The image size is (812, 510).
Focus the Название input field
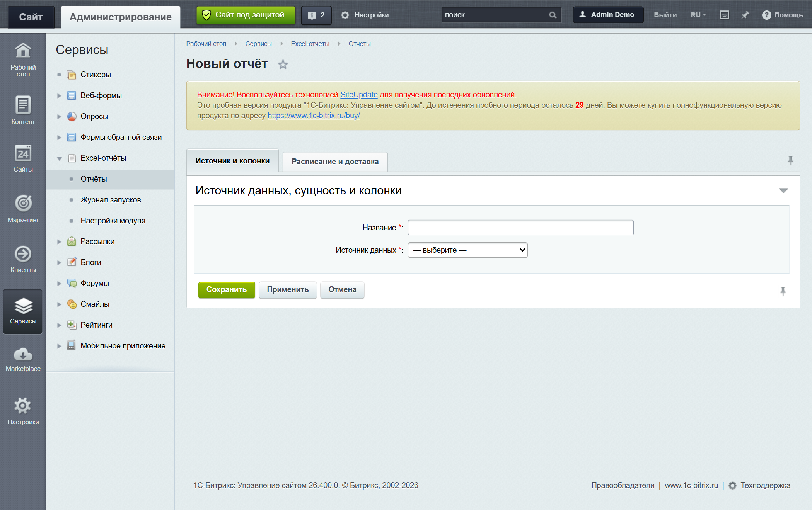tap(520, 228)
